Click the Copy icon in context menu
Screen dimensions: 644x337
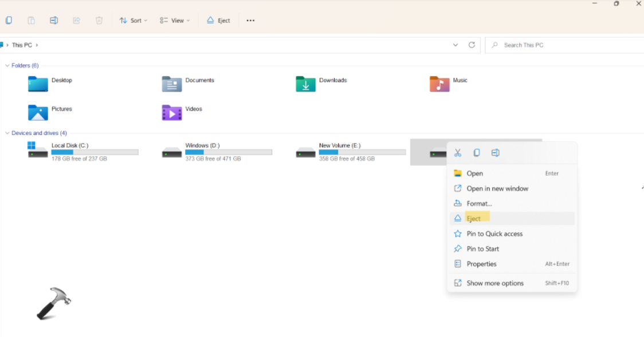[x=476, y=153]
